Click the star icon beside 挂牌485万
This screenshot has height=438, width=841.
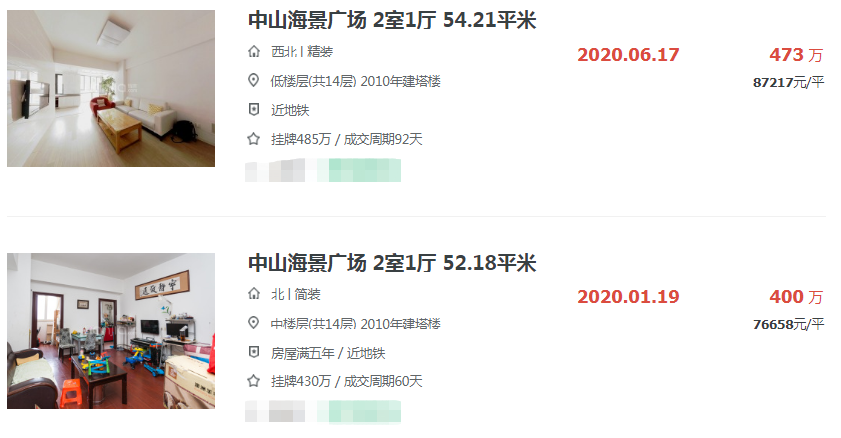(254, 139)
